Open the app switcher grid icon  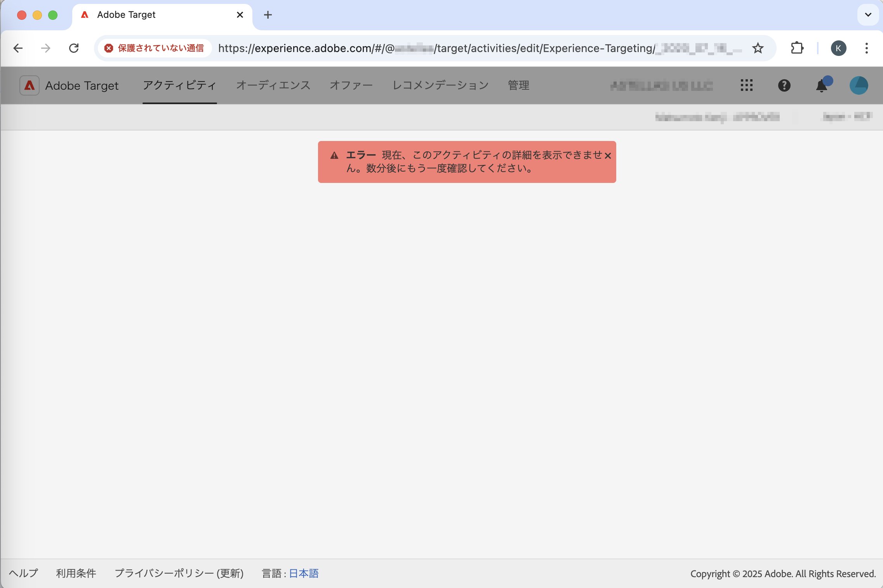pyautogui.click(x=746, y=85)
